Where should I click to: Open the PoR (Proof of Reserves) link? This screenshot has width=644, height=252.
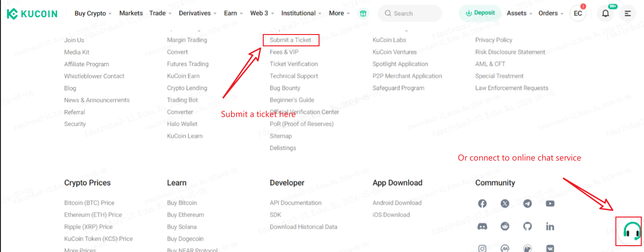(x=301, y=124)
